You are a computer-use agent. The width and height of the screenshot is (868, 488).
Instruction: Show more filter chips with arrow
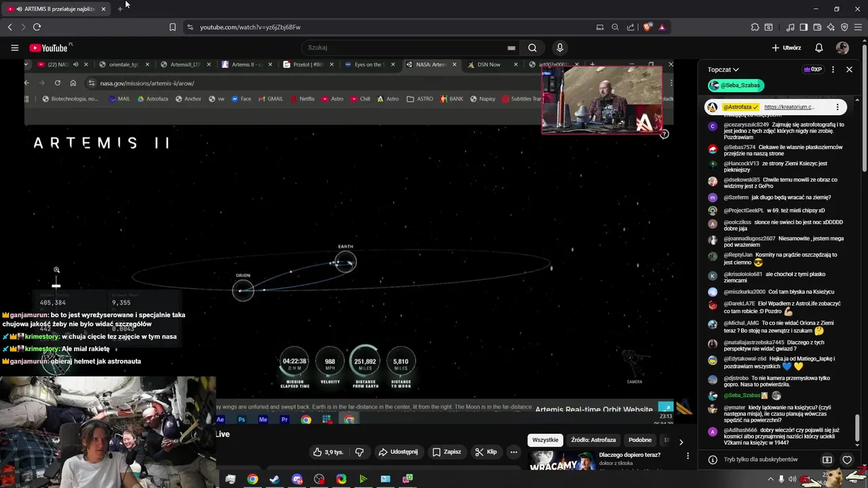tap(681, 442)
